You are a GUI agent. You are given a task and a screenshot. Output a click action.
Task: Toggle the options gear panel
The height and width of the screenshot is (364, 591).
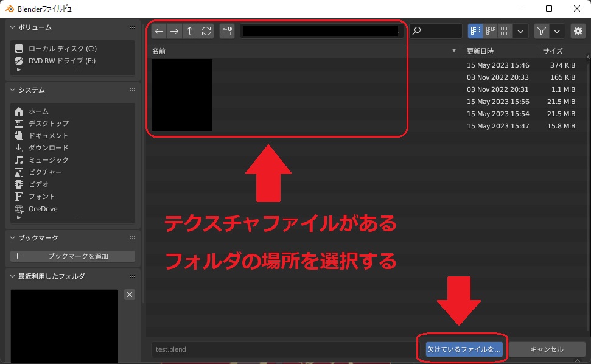[x=578, y=31]
